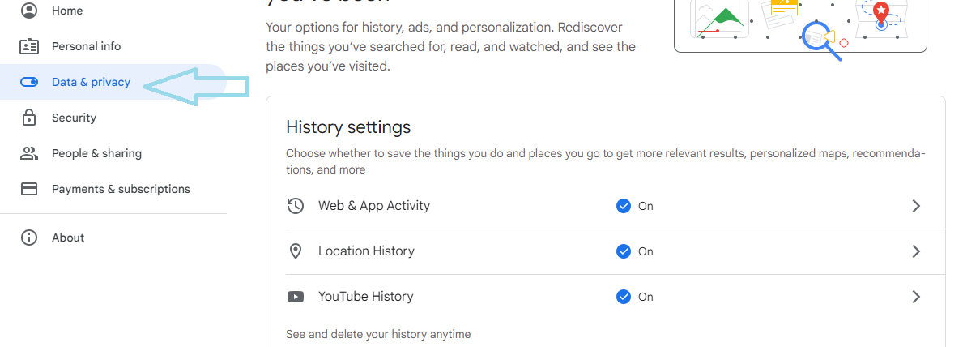Open Location History using the right chevron
This screenshot has height=347, width=980.
(x=916, y=251)
